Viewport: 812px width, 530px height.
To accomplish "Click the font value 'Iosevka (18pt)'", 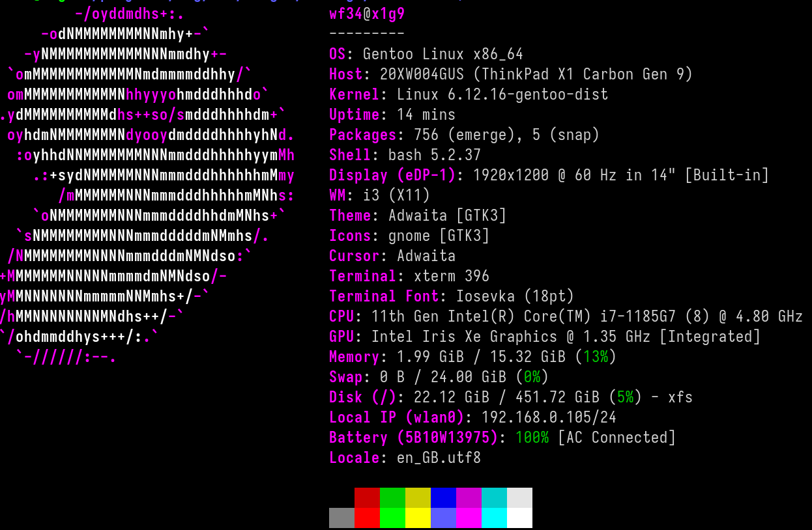I will pyautogui.click(x=515, y=296).
